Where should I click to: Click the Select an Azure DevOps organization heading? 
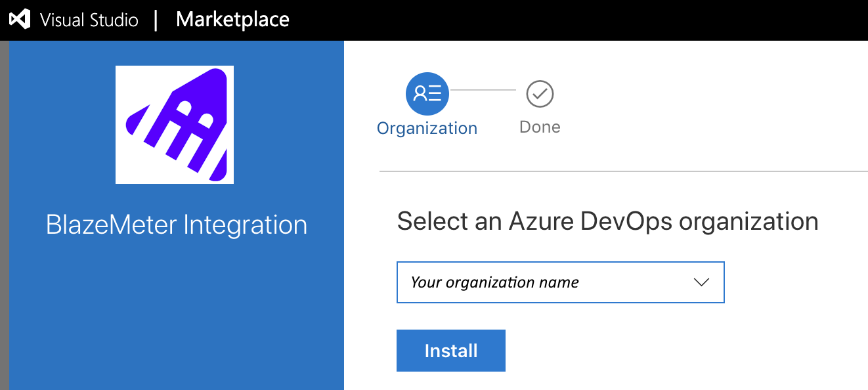pos(607,221)
